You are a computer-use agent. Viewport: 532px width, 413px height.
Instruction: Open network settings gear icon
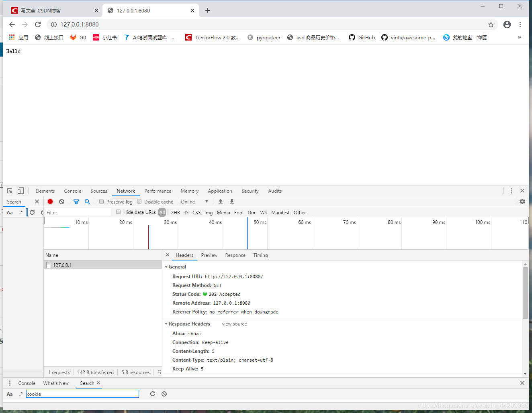(x=522, y=201)
